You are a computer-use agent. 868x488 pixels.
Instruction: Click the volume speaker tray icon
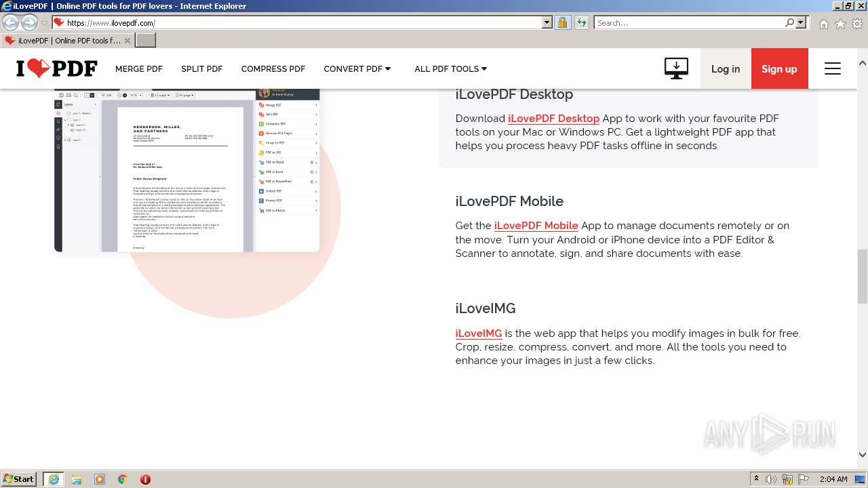point(771,479)
